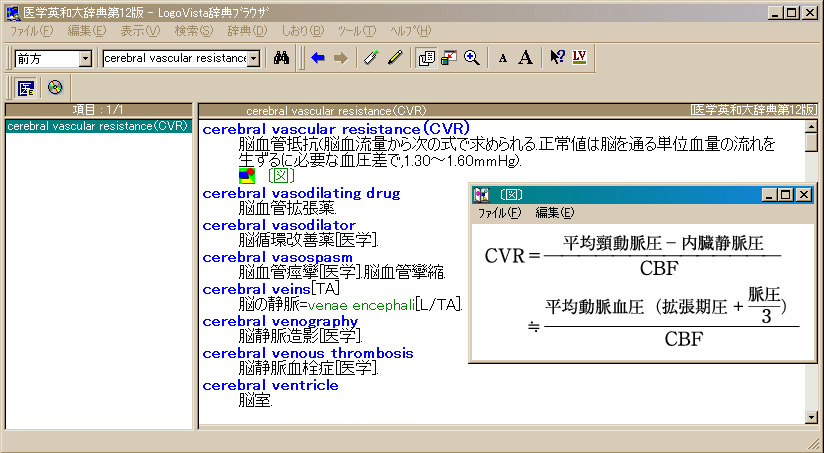Click the small letter A font icon
The width and height of the screenshot is (824, 453).
[503, 59]
